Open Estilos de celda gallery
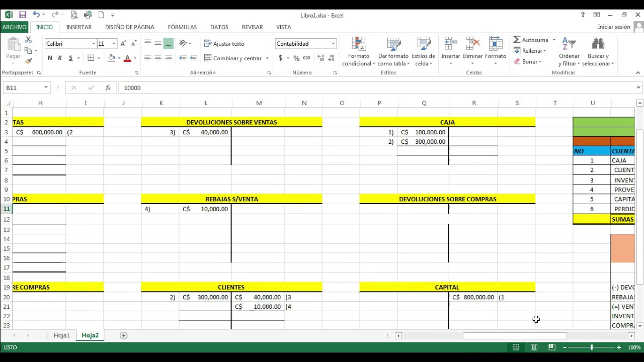The image size is (644, 362). tap(423, 51)
